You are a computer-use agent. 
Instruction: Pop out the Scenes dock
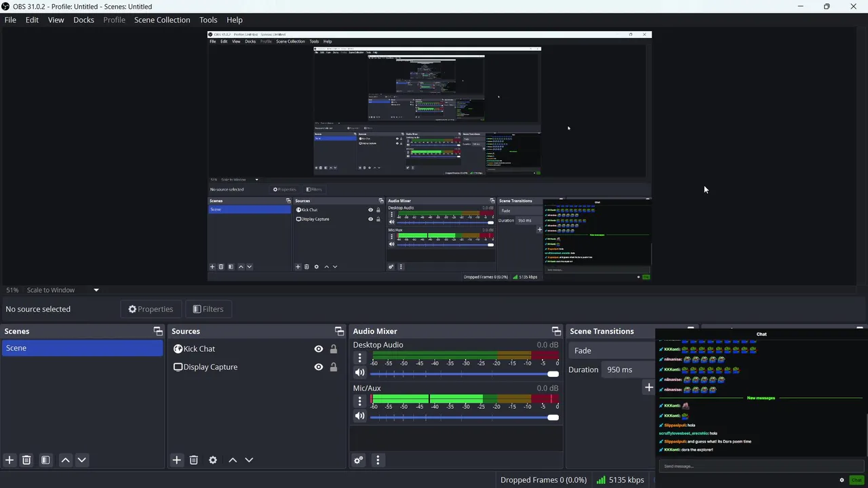pyautogui.click(x=158, y=331)
